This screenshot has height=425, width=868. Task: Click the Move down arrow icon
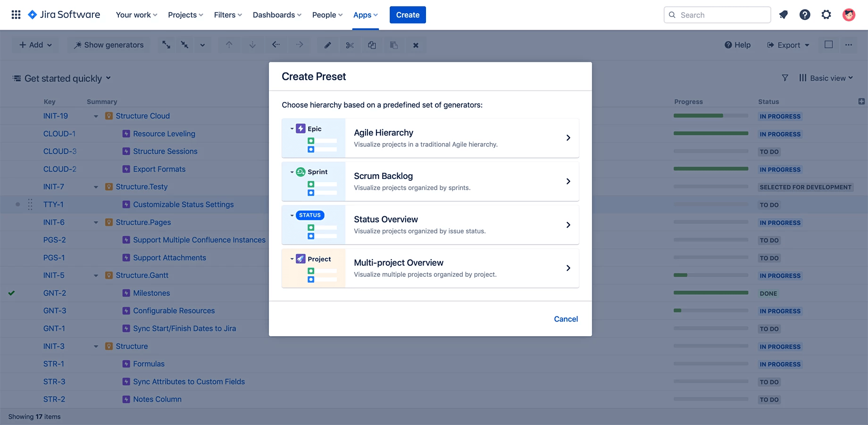coord(252,45)
